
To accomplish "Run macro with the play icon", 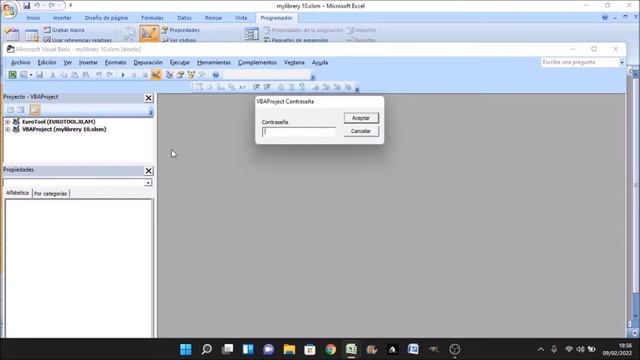I will (x=123, y=75).
